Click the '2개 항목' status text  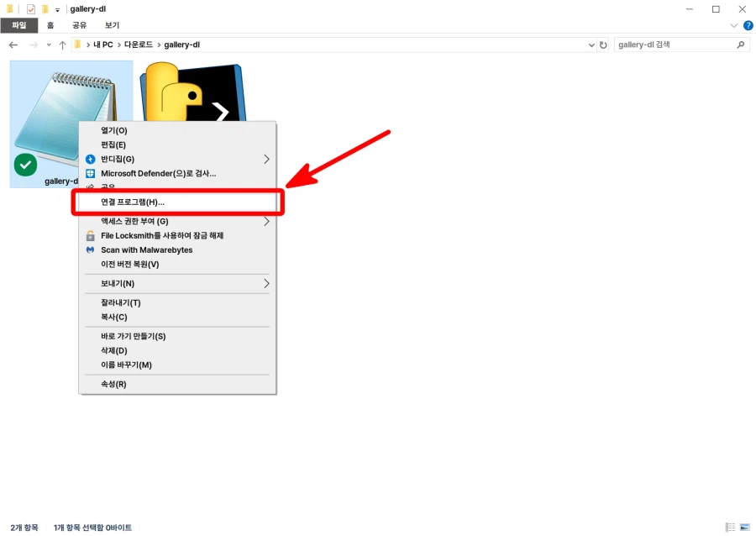point(24,528)
